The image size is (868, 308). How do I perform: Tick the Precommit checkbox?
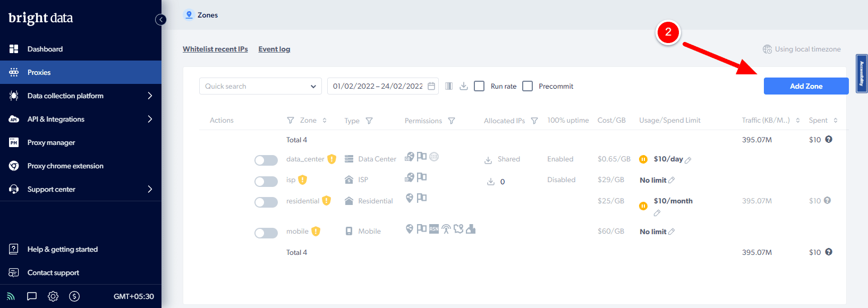coord(527,86)
